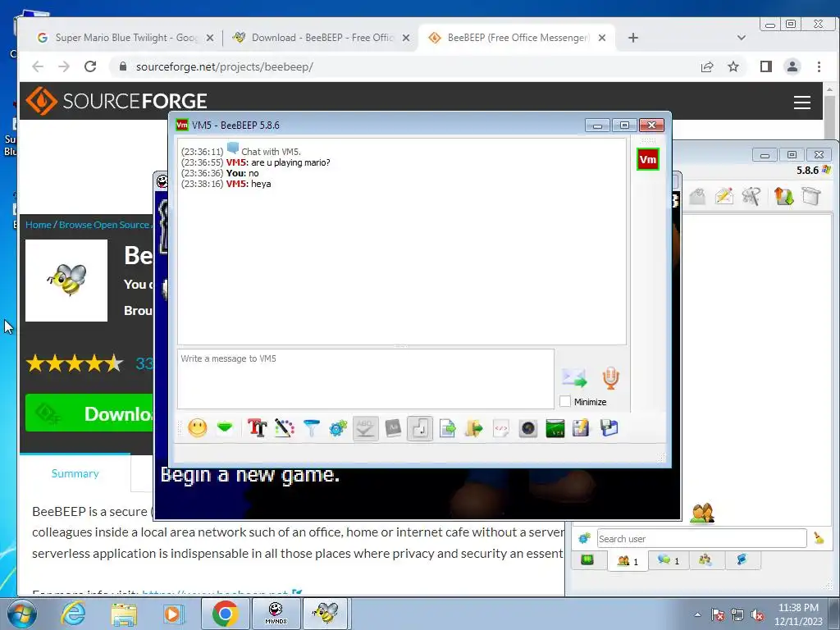Go back in Chrome
Image resolution: width=840 pixels, height=630 pixels.
[38, 66]
